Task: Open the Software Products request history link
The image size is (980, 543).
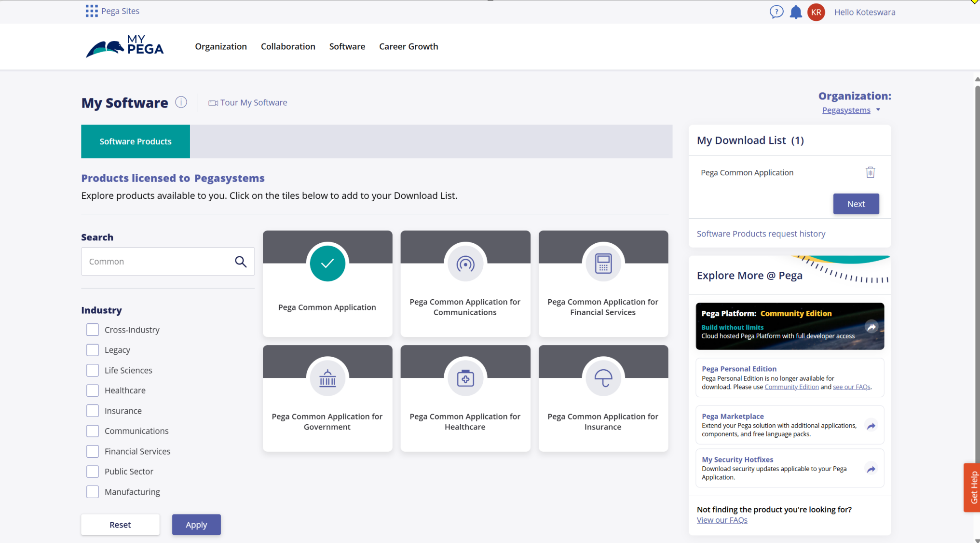Action: coord(761,234)
